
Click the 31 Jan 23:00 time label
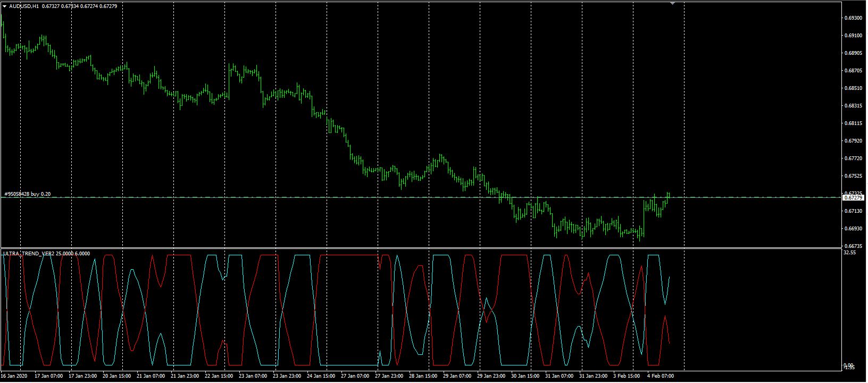[593, 376]
